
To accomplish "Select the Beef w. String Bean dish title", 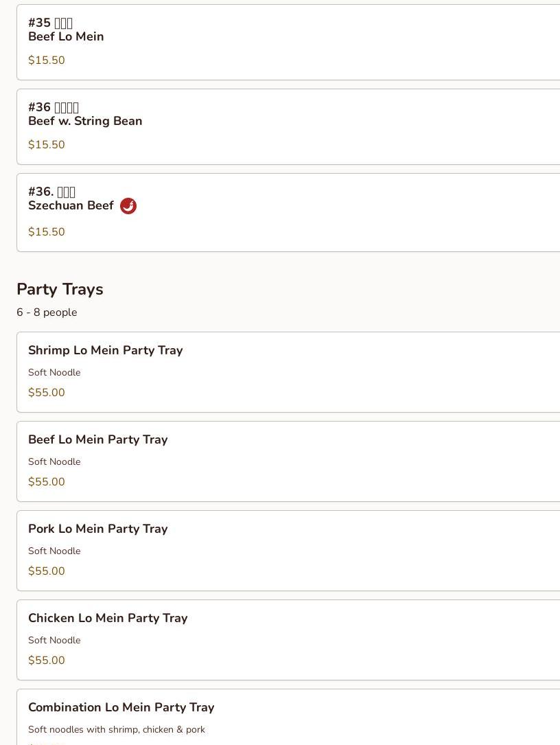I will (85, 121).
